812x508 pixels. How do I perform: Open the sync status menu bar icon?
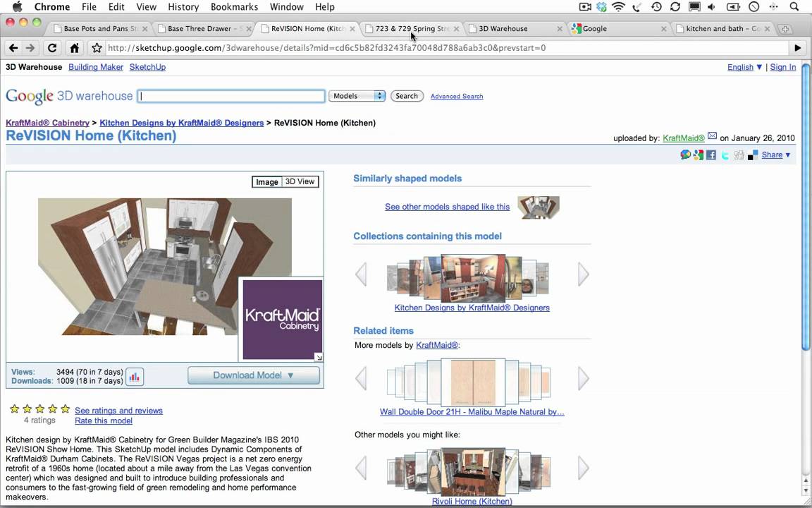coord(675,7)
